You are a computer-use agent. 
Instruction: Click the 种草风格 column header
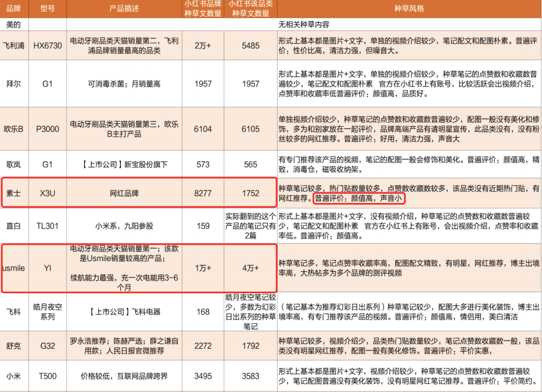click(409, 9)
